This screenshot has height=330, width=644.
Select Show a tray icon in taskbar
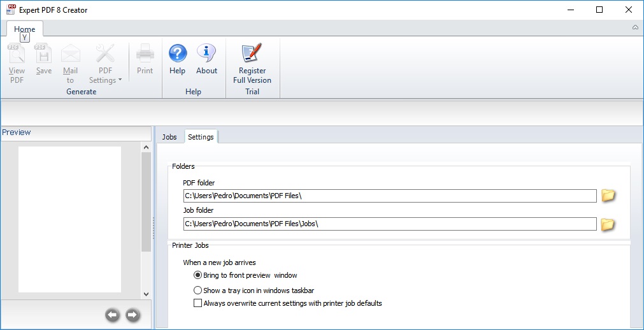(x=197, y=291)
